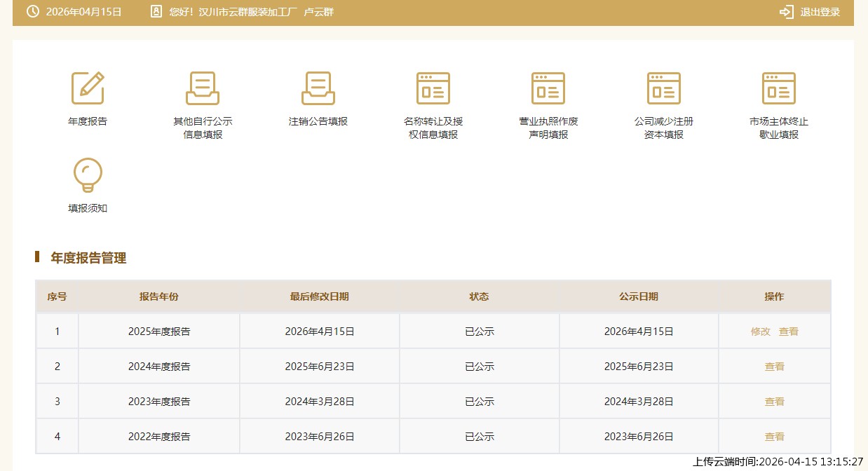Select the 名称转让及授权信息填报 icon
Viewport: 868px width, 471px height.
coord(433,88)
